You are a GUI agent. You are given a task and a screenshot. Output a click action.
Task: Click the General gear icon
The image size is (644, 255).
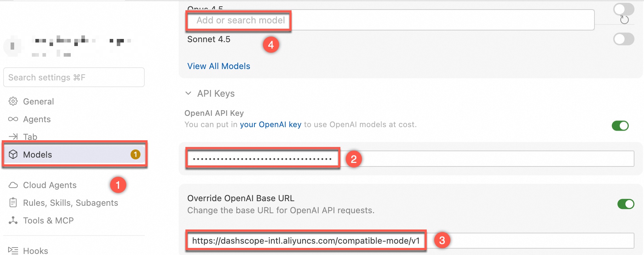13,101
